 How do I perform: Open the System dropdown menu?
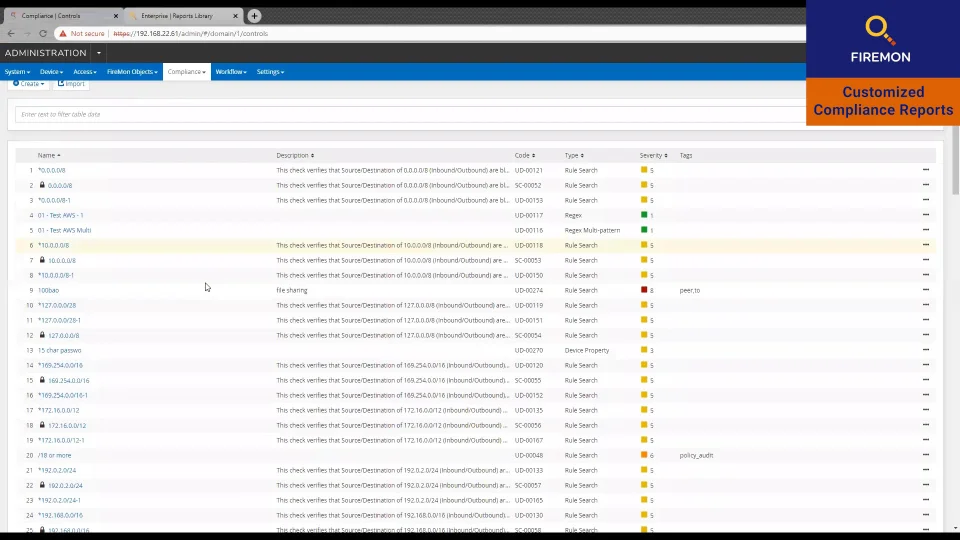17,72
